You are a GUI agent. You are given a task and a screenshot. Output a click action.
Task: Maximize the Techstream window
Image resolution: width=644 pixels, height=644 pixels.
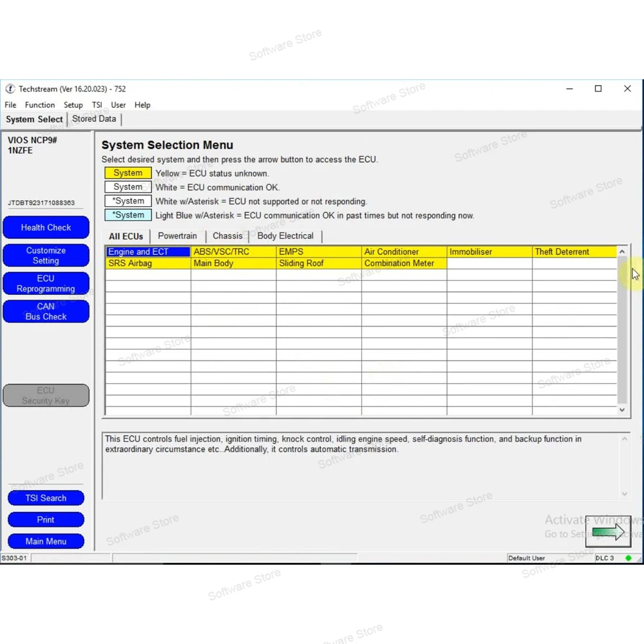point(598,89)
